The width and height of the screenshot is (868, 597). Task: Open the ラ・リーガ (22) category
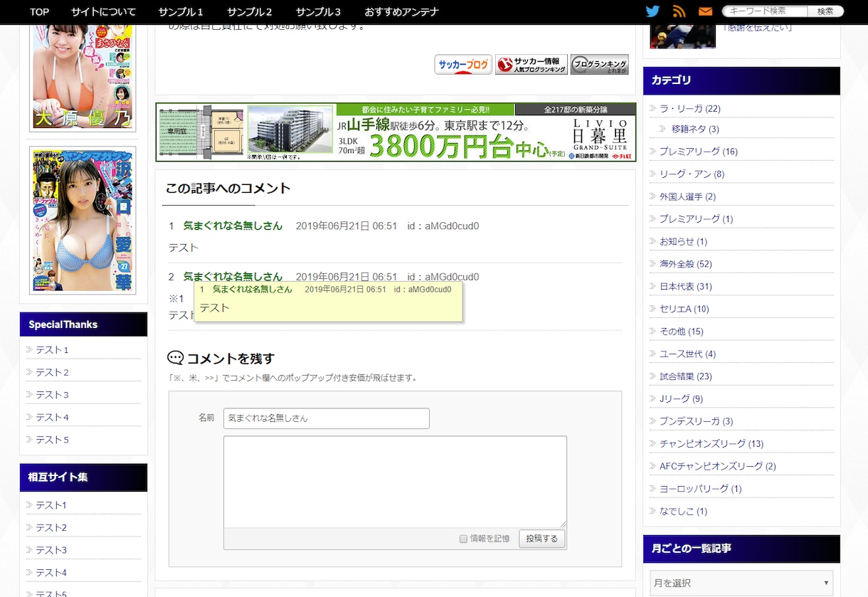pyautogui.click(x=690, y=109)
